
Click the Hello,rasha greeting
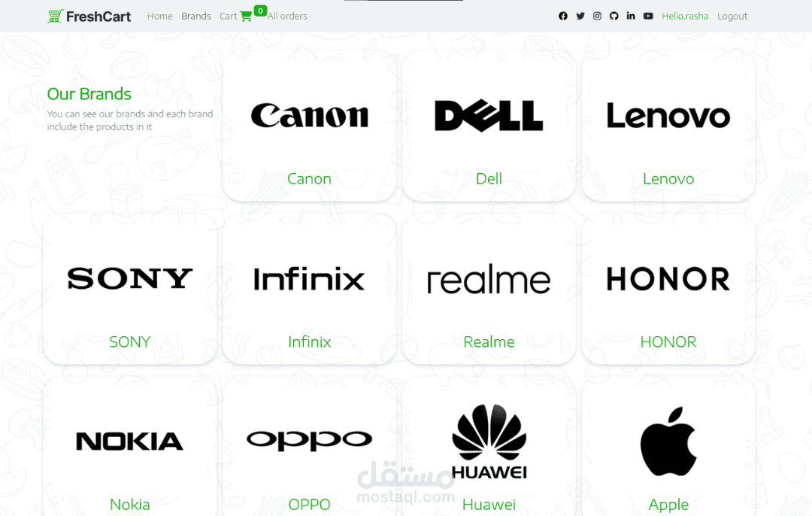685,16
